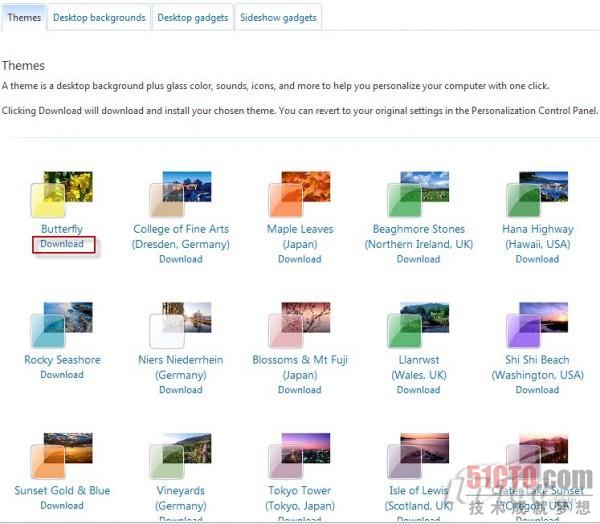Viewport: 600px width, 524px height.
Task: Download the Blossoms & Mt Fuji theme
Action: 300,390
